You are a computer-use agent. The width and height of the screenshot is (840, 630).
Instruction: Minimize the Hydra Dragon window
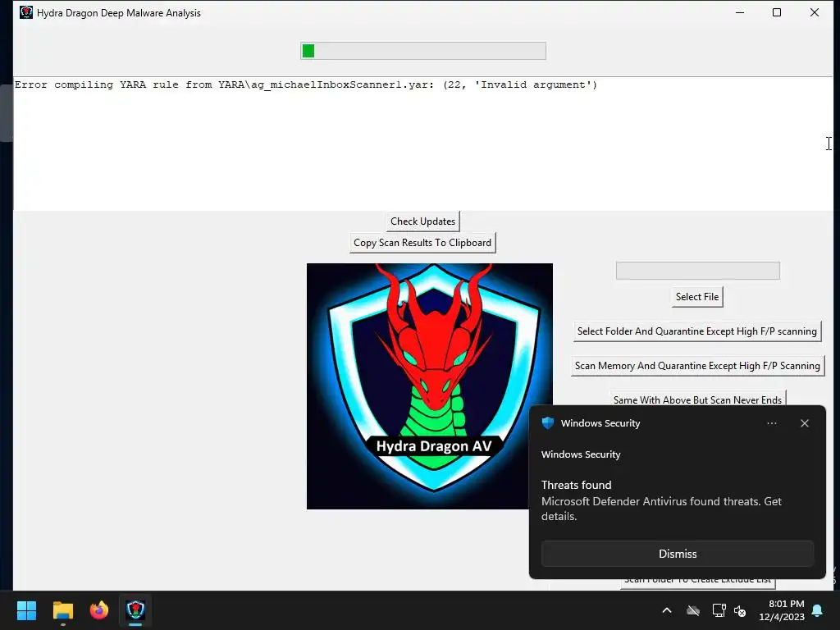point(740,12)
